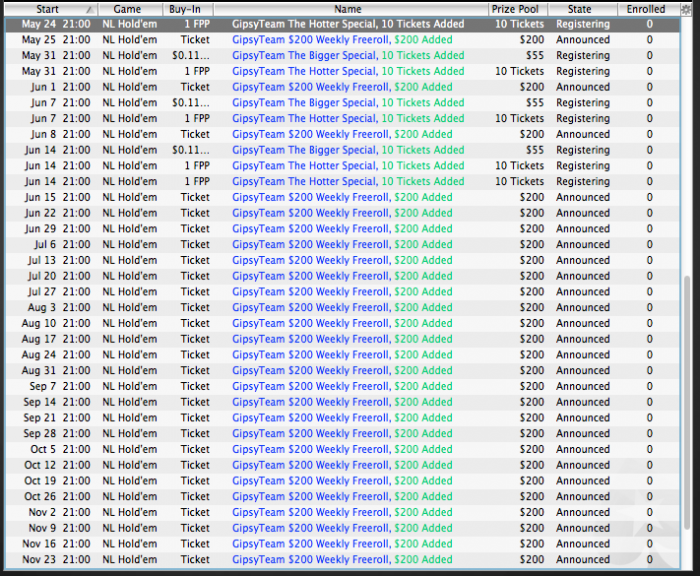Sort by the Buy-In column header
The image size is (700, 576).
click(188, 9)
